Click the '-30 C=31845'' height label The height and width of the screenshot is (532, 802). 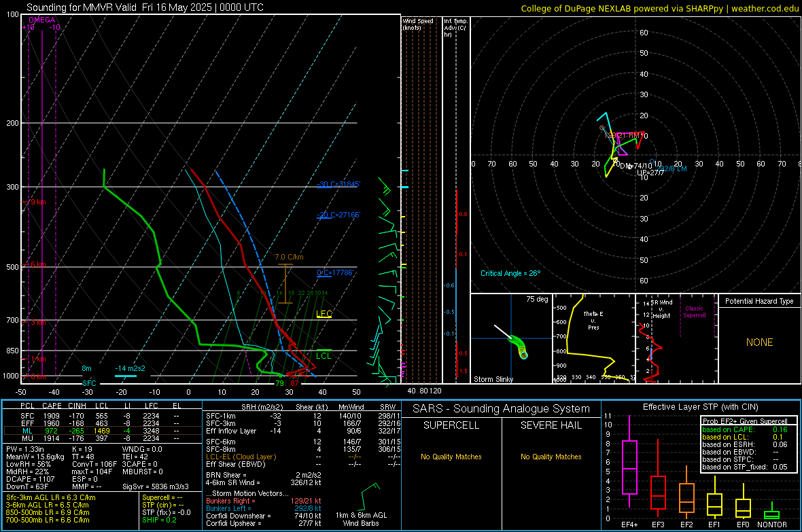(338, 184)
